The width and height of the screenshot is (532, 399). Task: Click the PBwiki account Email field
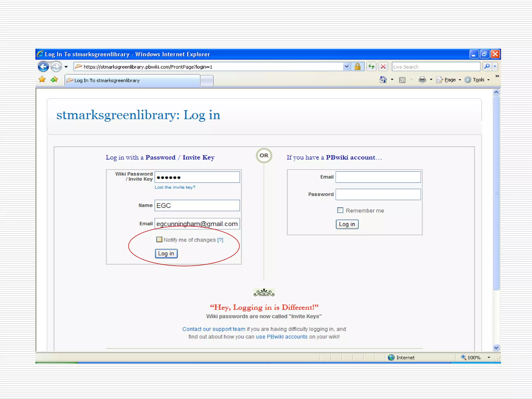pyautogui.click(x=378, y=177)
